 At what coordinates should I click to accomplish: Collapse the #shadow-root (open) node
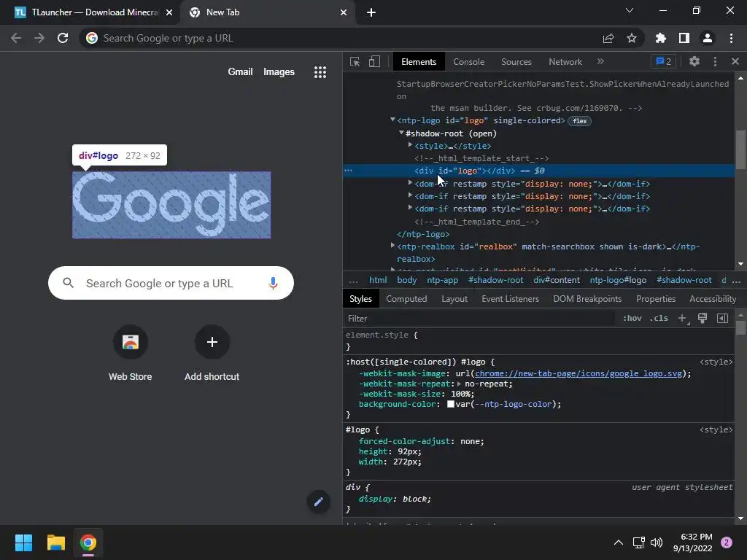(x=402, y=133)
